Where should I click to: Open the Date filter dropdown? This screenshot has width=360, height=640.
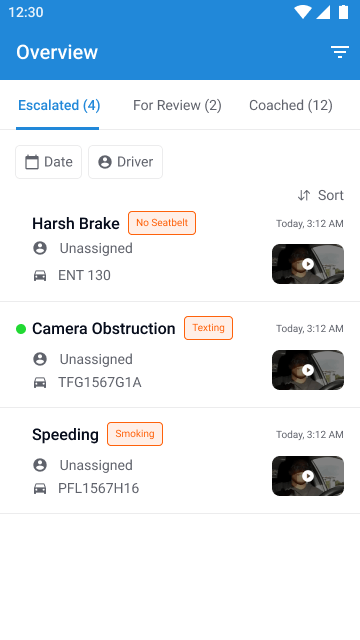49,162
